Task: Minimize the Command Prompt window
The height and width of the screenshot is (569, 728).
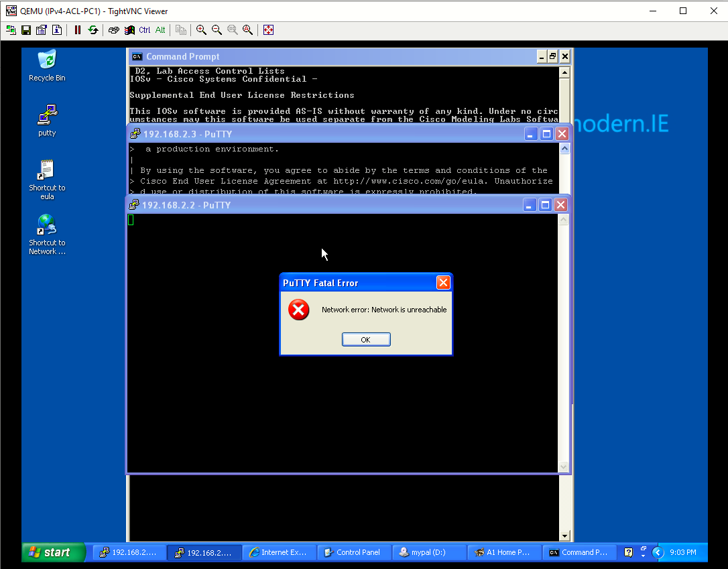Action: tap(542, 56)
